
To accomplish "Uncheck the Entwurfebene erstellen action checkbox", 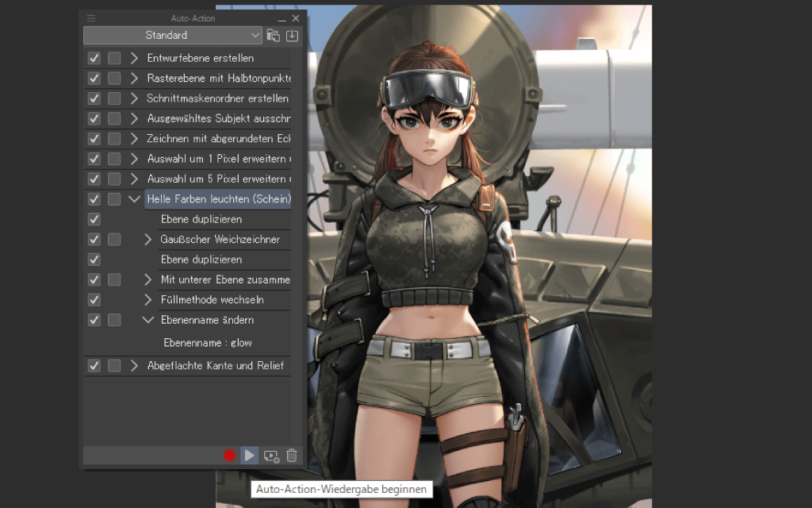I will 94,58.
